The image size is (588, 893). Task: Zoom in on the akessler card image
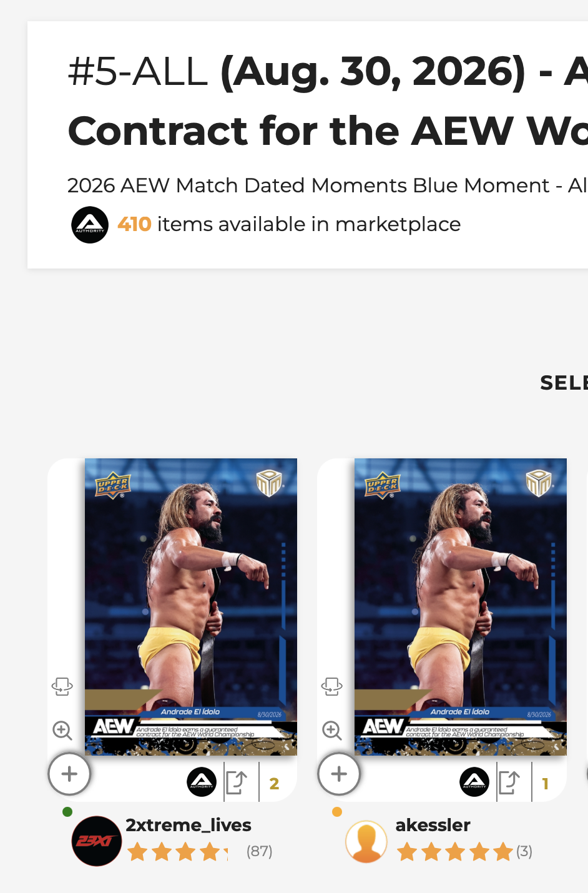(x=331, y=730)
